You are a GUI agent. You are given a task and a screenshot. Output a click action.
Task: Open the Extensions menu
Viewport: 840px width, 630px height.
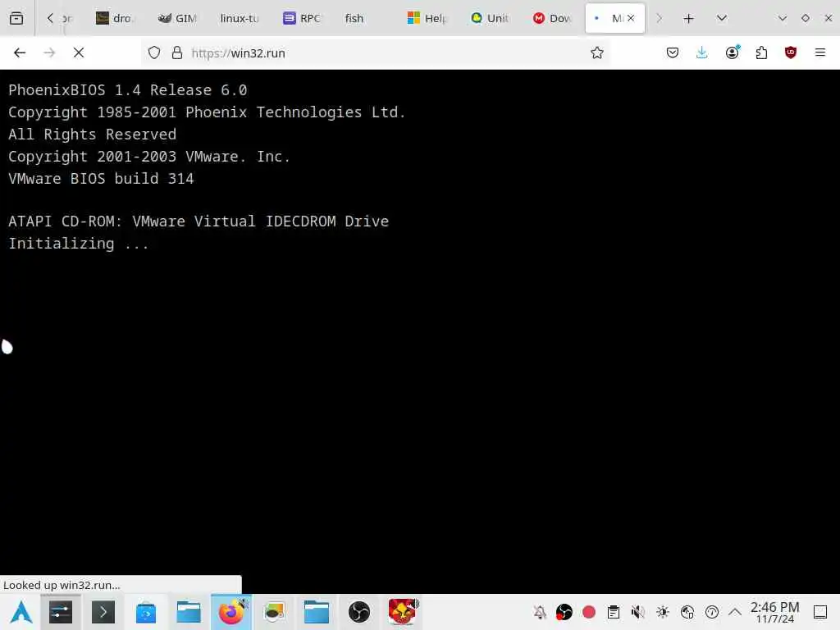click(761, 52)
